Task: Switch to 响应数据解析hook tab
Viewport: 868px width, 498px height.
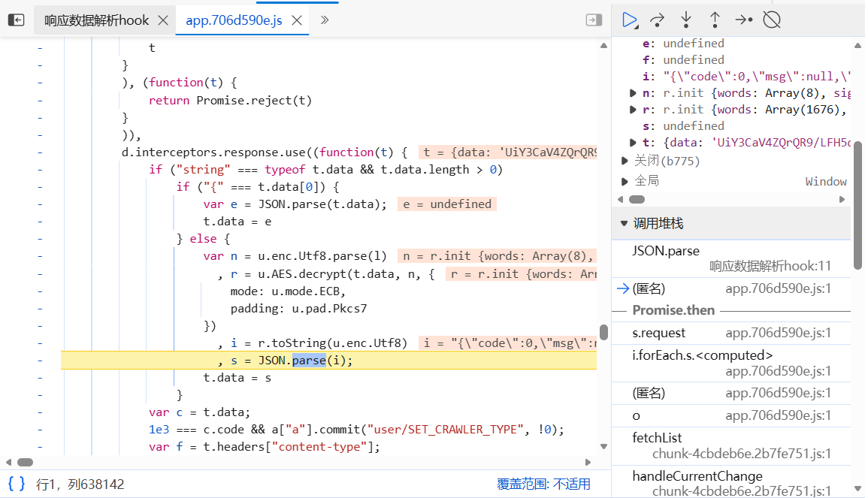Action: [96, 21]
